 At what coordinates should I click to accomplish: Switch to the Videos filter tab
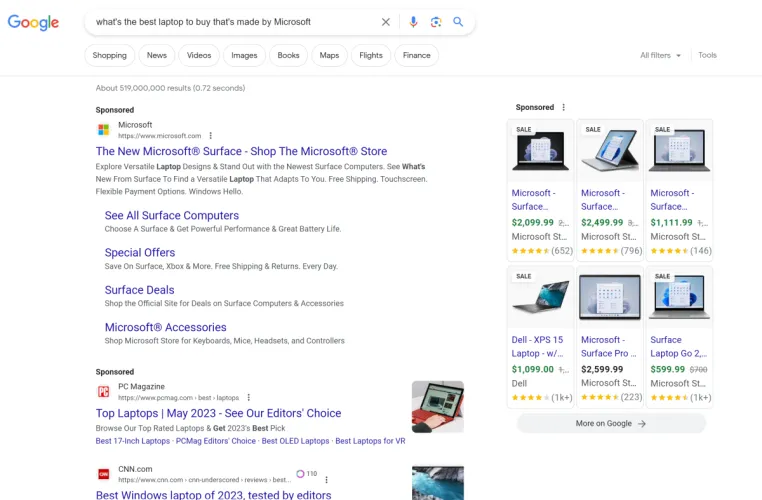click(199, 56)
